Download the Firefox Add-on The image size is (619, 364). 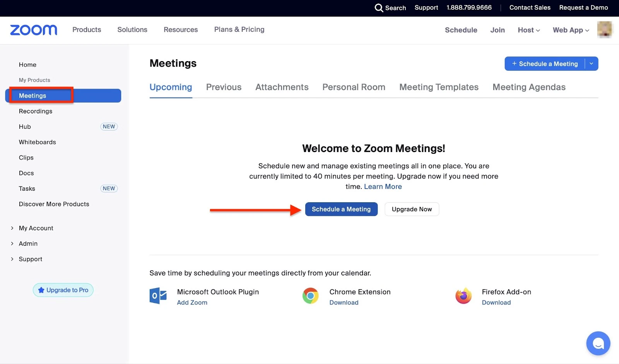click(x=496, y=303)
